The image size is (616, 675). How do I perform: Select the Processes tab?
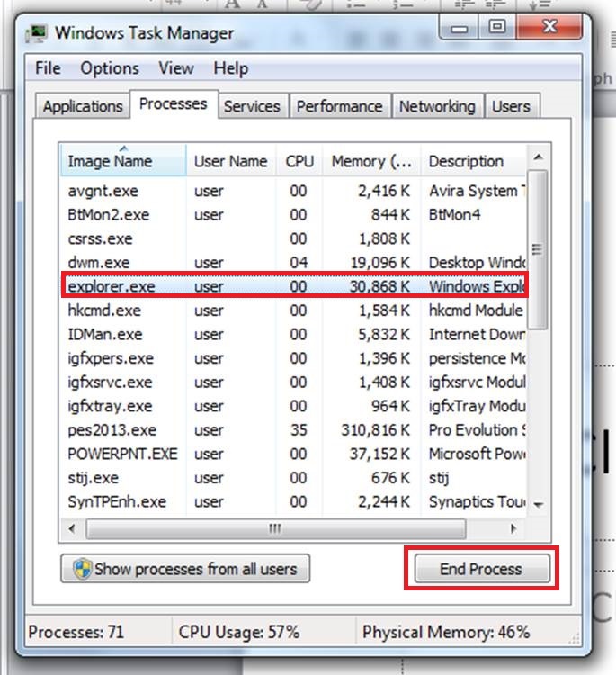174,103
